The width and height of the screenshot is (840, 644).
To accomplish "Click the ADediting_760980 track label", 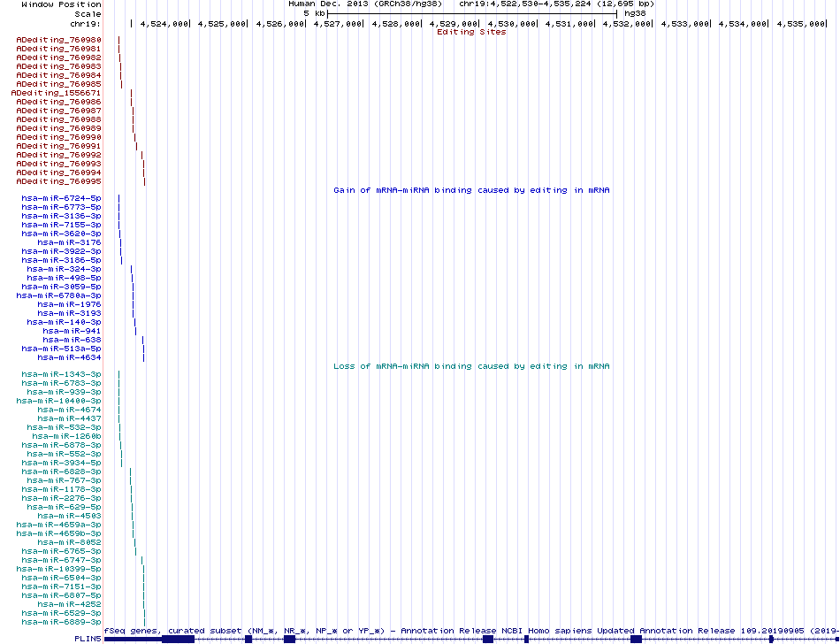I will 59,40.
